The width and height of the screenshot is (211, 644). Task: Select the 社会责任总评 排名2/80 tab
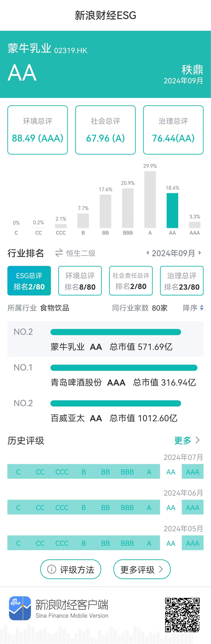point(131,281)
